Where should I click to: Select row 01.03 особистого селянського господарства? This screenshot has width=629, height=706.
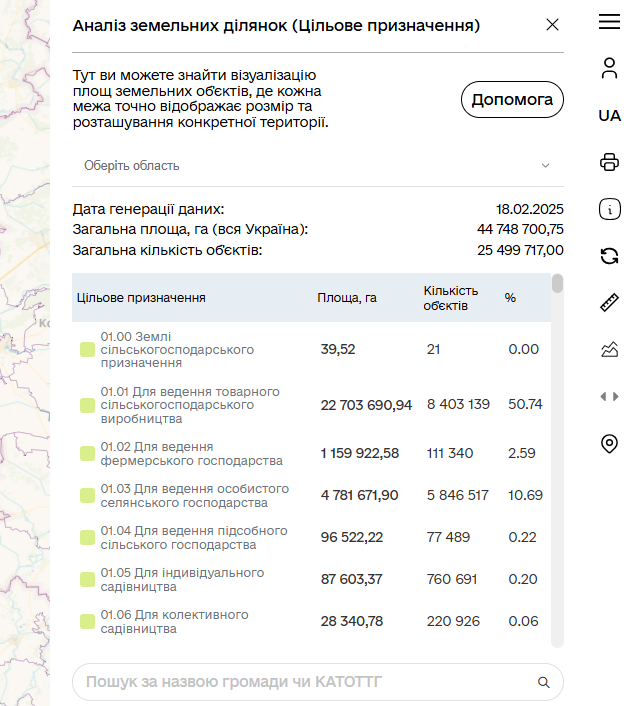pyautogui.click(x=311, y=495)
